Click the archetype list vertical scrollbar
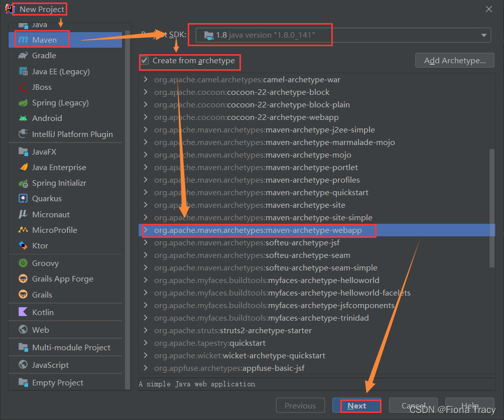This screenshot has width=504, height=420. coord(492,208)
